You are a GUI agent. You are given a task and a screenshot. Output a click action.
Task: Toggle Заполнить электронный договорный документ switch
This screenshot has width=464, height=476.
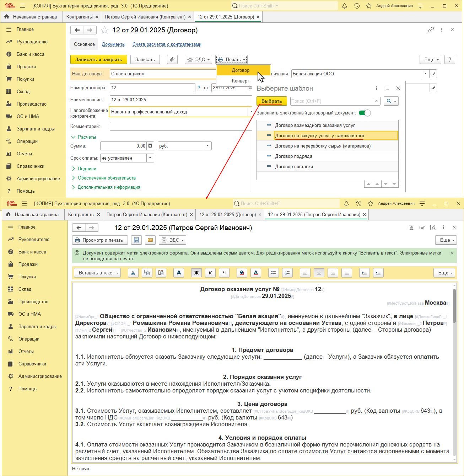[x=365, y=113]
